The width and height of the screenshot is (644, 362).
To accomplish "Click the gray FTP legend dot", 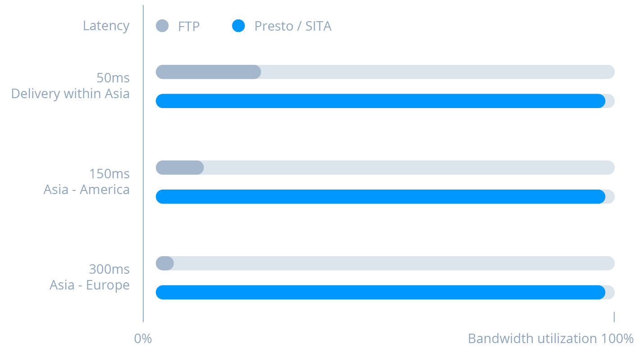I will click(162, 26).
